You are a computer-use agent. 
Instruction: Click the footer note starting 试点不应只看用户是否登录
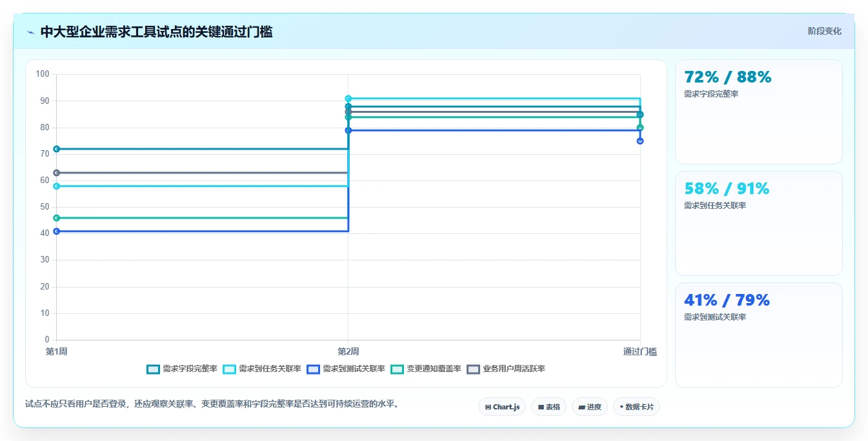pyautogui.click(x=212, y=404)
